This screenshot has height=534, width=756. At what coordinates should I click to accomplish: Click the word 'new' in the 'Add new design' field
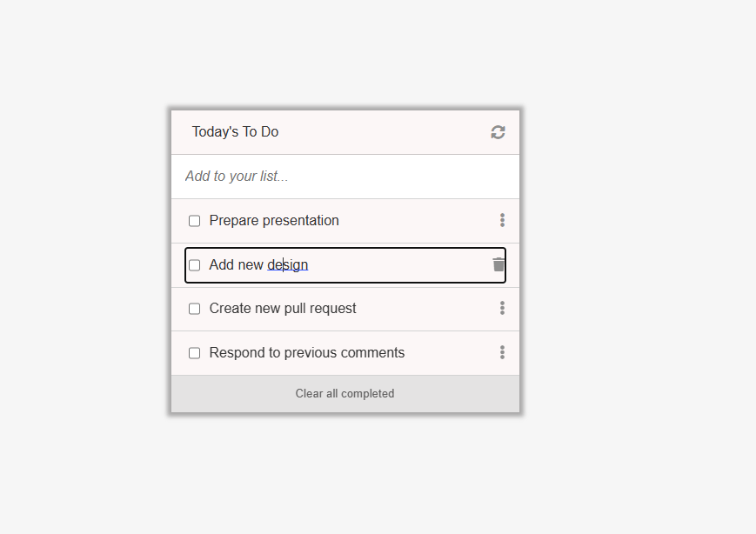[x=251, y=265]
